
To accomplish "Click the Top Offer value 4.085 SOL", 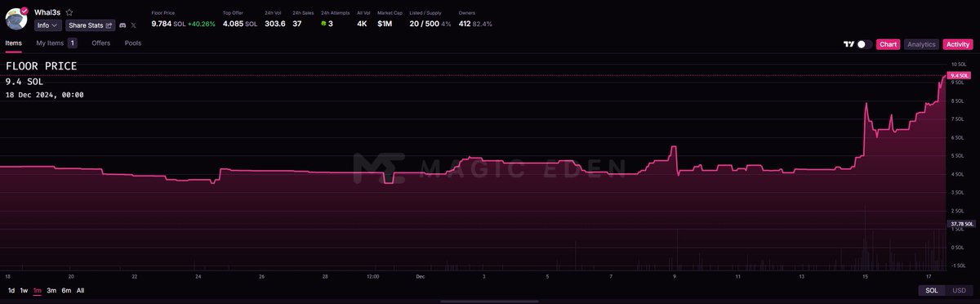I will (x=240, y=24).
